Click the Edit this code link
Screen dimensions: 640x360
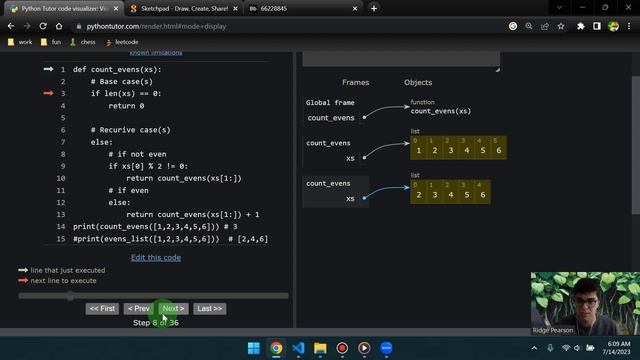click(156, 258)
